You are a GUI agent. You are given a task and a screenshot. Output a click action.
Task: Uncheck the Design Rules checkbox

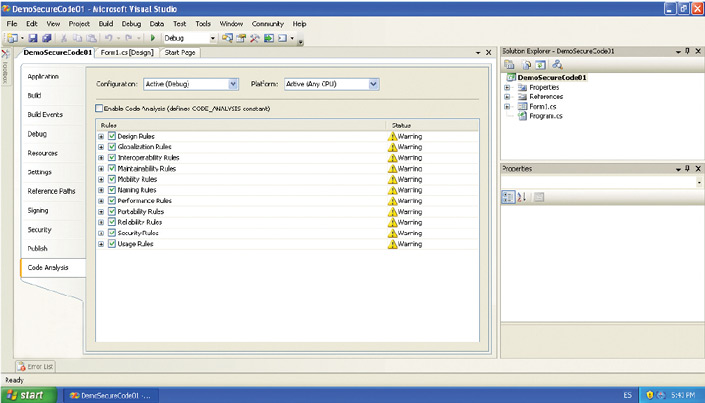coord(112,135)
